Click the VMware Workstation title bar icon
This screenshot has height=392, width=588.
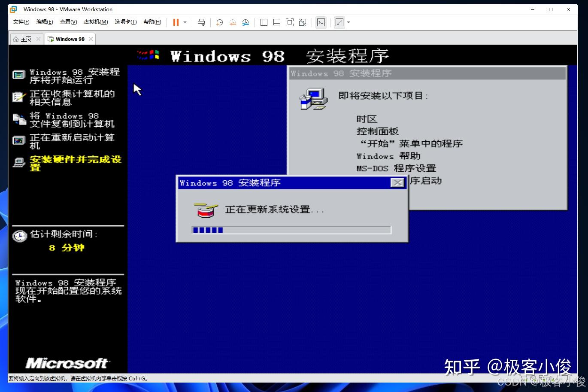pos(13,9)
